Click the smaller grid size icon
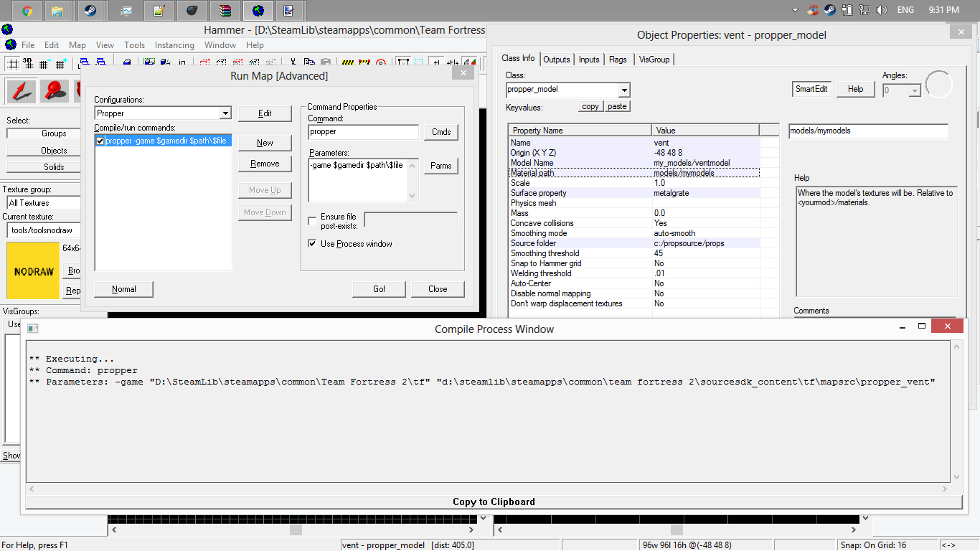The image size is (980, 551). click(x=45, y=64)
